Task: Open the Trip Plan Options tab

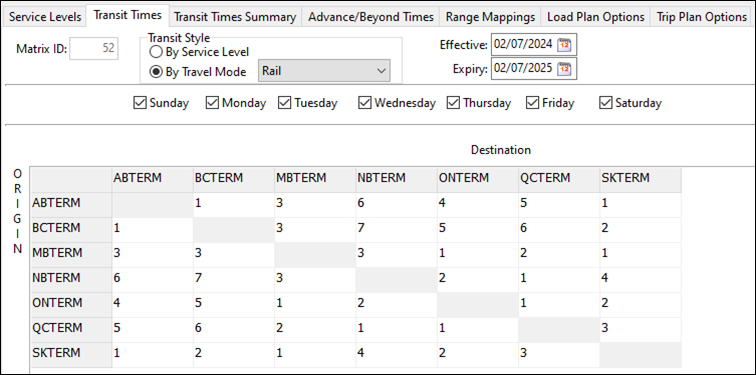Action: click(x=702, y=17)
